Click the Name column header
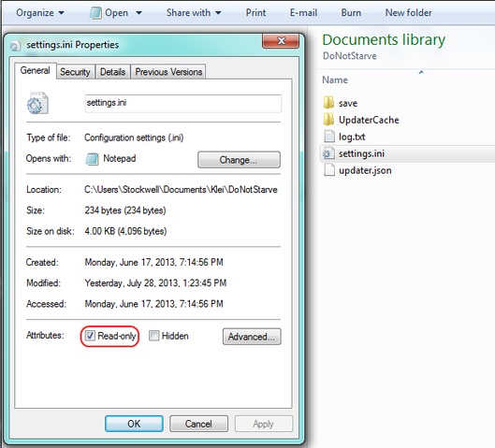This screenshot has width=495, height=448. point(335,80)
